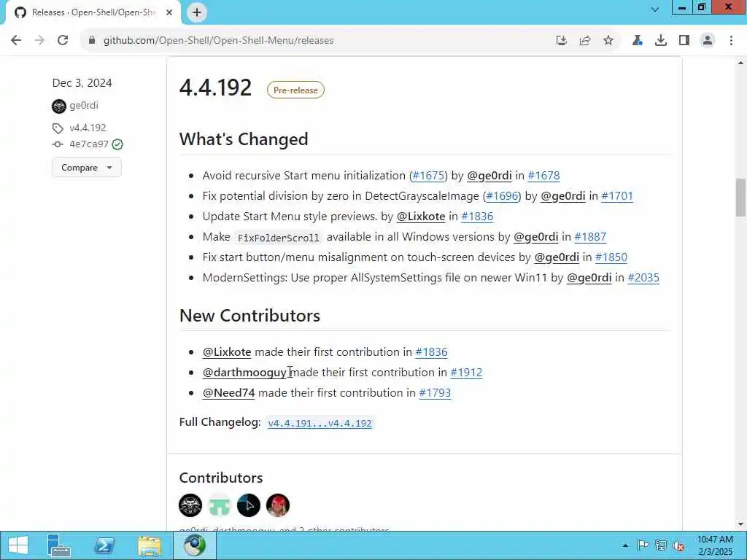
Task: Bookmark this page with the star
Action: click(x=608, y=41)
